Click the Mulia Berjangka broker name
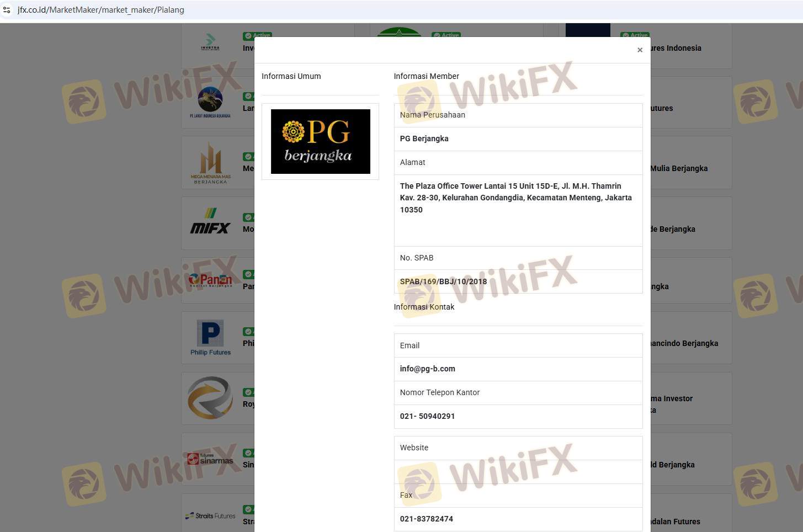Image resolution: width=803 pixels, height=532 pixels. pyautogui.click(x=678, y=168)
